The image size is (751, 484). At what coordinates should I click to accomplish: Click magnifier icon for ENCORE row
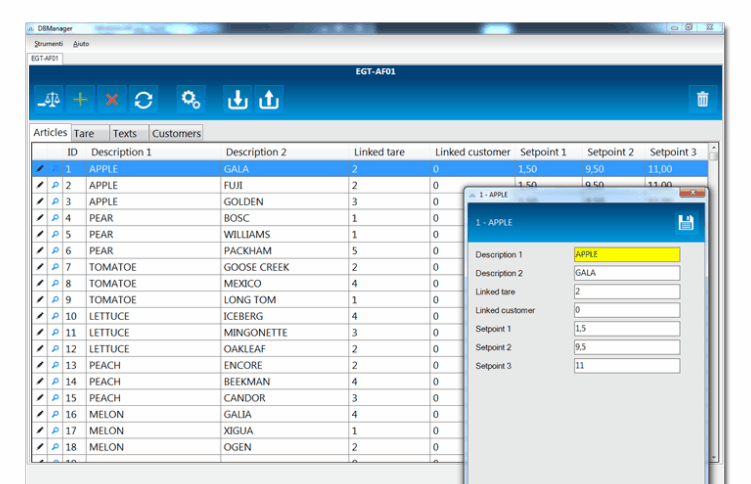(x=56, y=365)
